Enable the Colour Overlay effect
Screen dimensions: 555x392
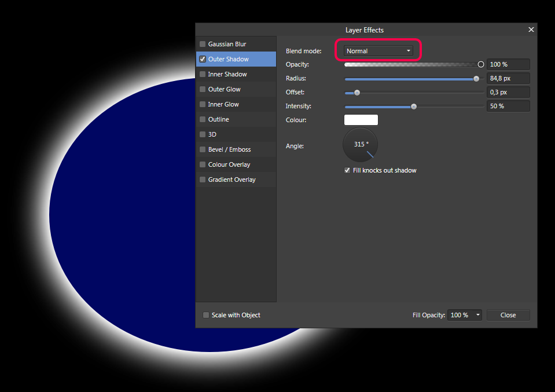(203, 164)
